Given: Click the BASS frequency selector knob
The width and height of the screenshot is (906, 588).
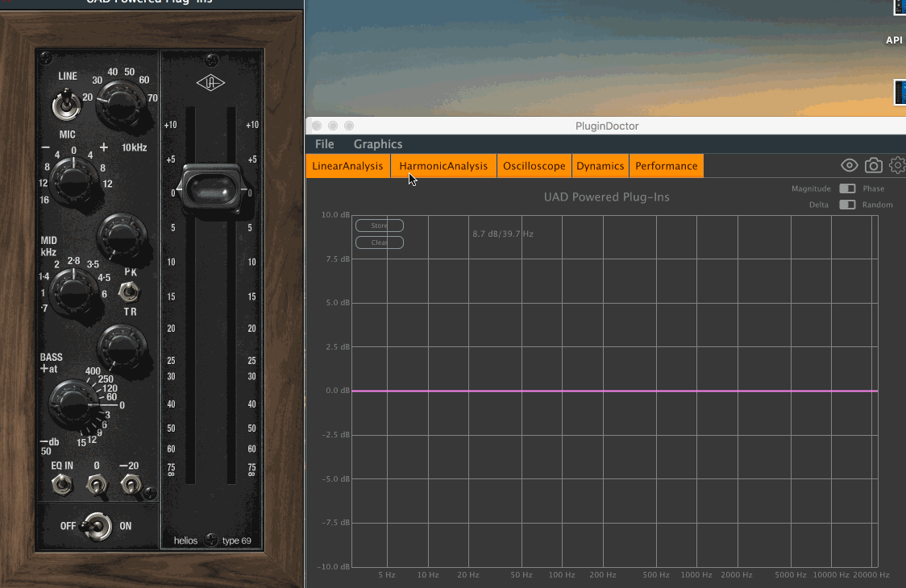Looking at the screenshot, I should click(73, 404).
